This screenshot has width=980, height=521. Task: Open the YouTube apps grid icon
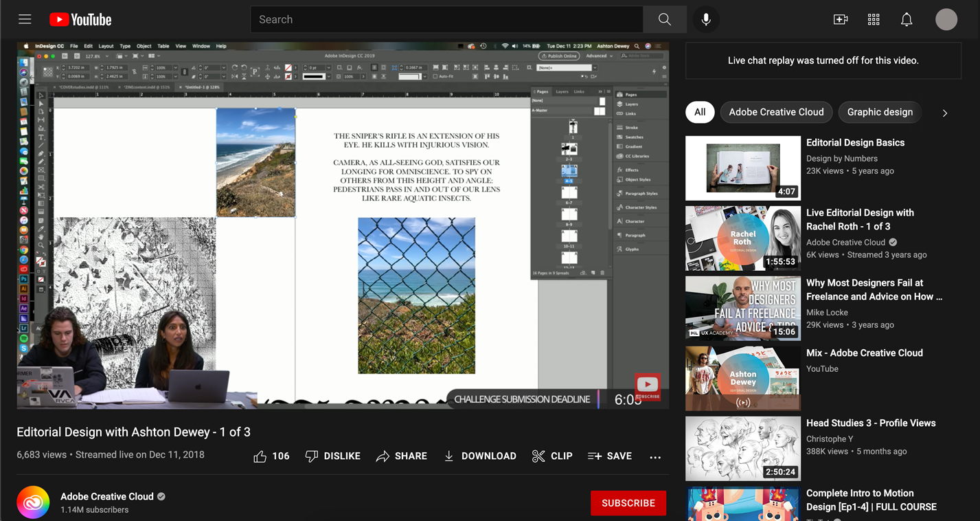(x=874, y=20)
